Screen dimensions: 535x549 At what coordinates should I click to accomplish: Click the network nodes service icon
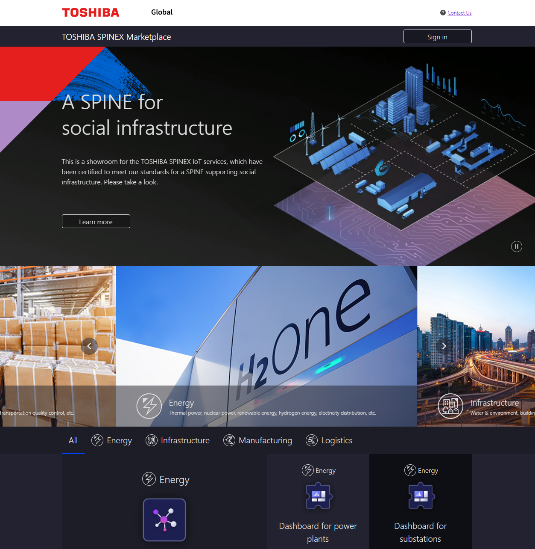pyautogui.click(x=164, y=520)
